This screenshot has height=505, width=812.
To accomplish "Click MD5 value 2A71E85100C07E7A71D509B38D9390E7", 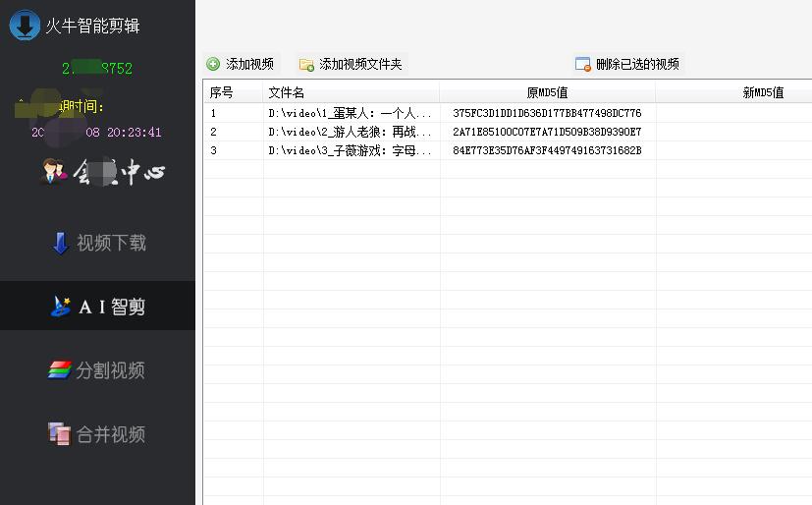I will [547, 132].
